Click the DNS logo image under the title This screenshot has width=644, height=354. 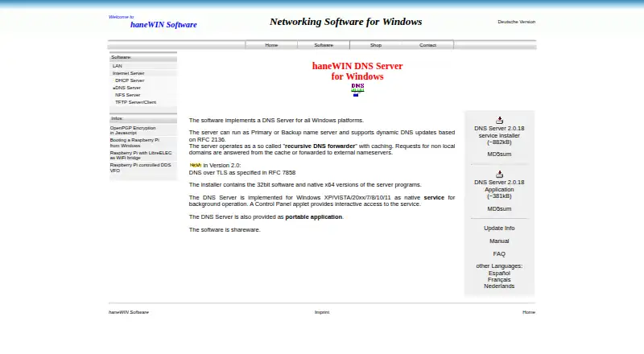(x=357, y=90)
